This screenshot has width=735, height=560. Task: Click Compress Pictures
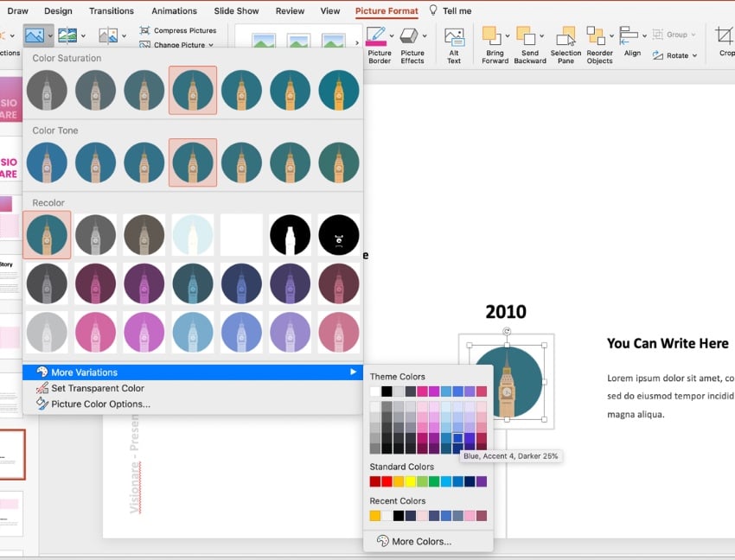coord(178,30)
